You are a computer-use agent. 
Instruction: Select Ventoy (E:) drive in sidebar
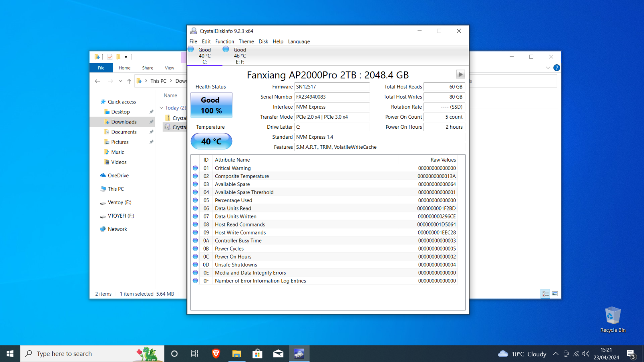119,202
